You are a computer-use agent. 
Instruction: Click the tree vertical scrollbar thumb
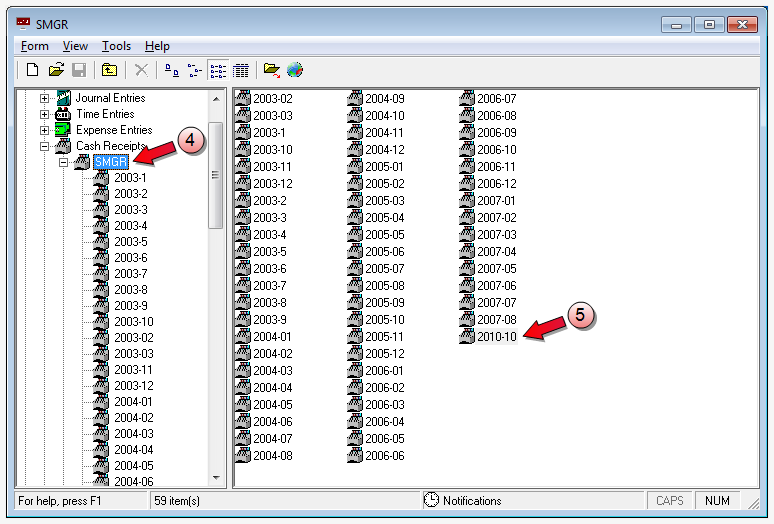point(215,175)
